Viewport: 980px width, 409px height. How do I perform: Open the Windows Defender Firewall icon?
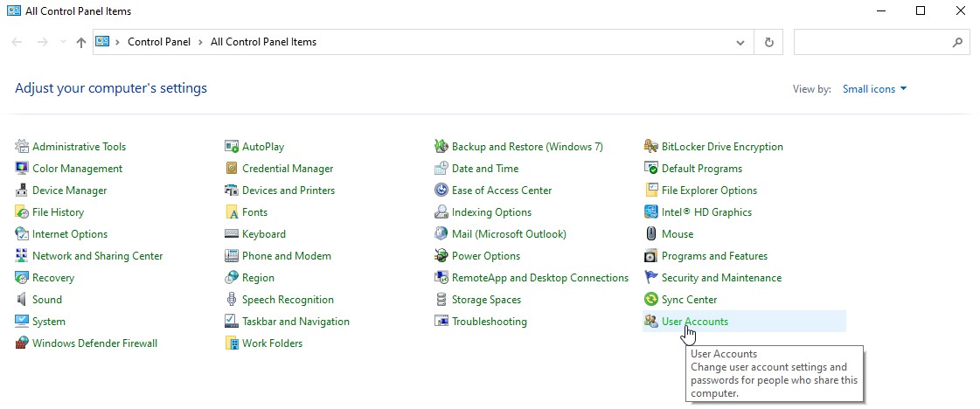[x=22, y=343]
